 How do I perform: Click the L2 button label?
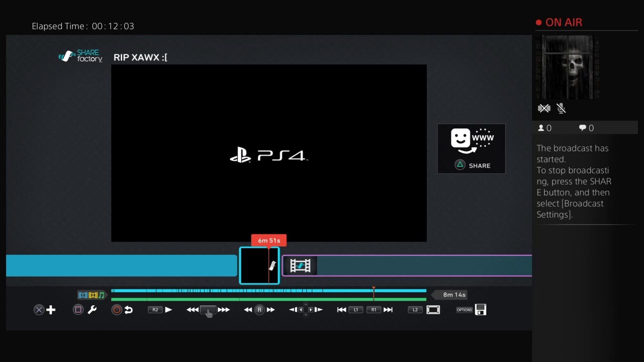click(x=415, y=310)
